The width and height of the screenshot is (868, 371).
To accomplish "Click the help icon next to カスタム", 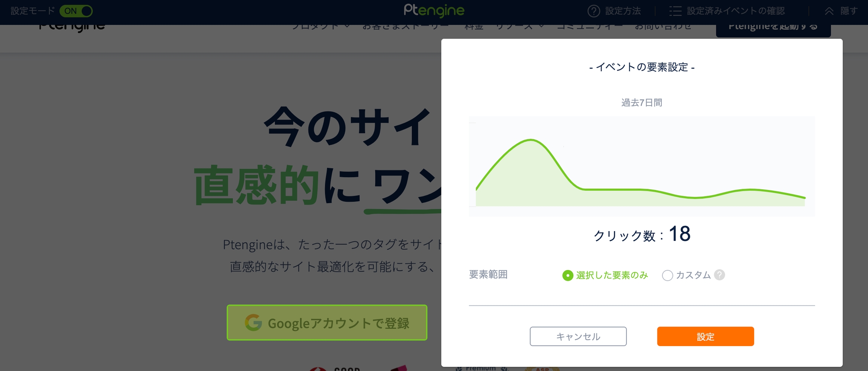I will point(719,275).
